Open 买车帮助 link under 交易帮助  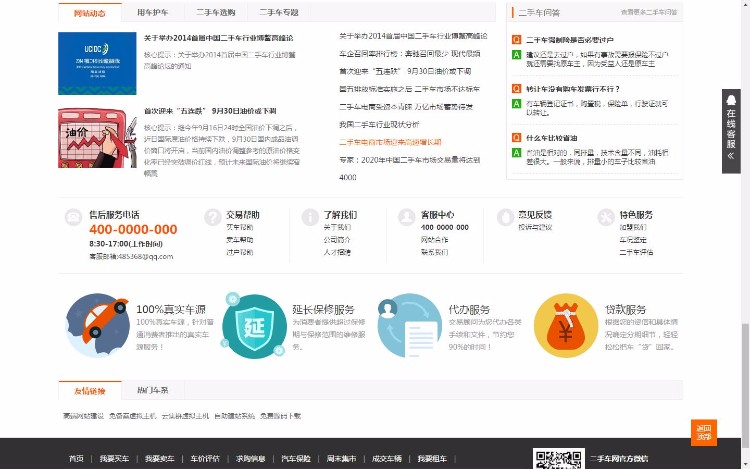[x=240, y=227]
